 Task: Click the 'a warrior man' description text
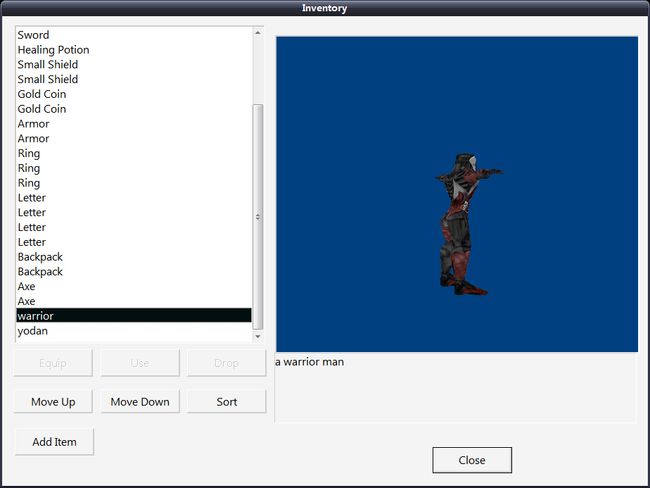(310, 362)
